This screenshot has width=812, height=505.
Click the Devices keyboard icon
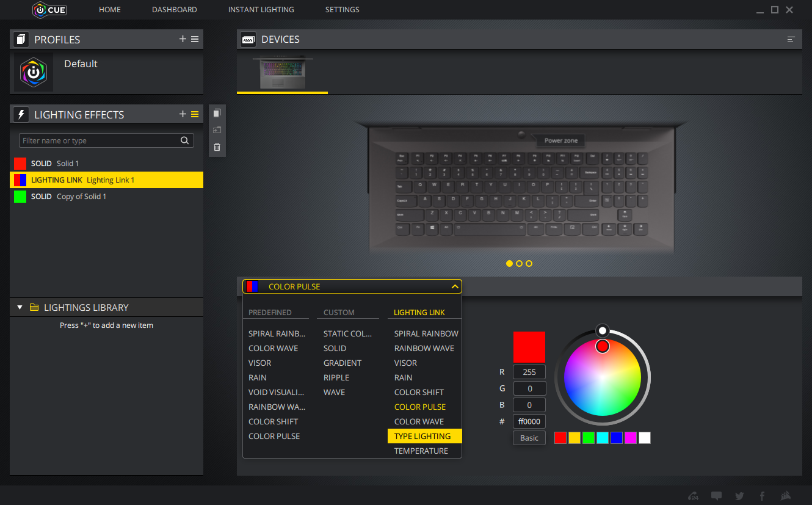click(248, 40)
